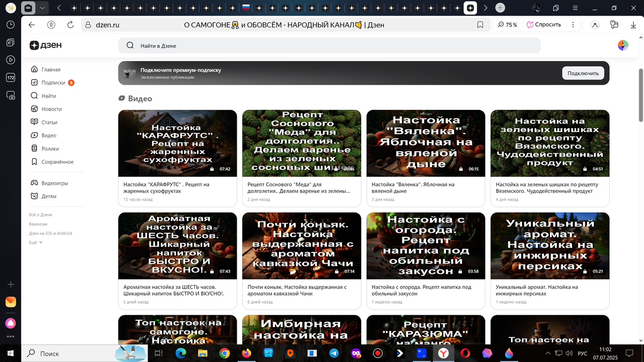Open the Сосновый Мед recipe video thumbnail
The height and width of the screenshot is (362, 644).
point(302,143)
